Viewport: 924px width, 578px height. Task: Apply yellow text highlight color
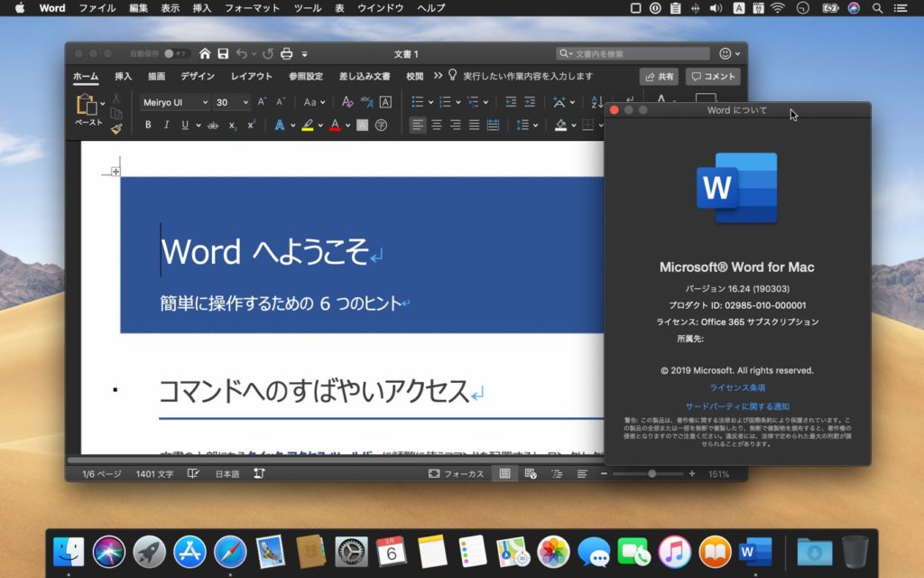pyautogui.click(x=307, y=125)
